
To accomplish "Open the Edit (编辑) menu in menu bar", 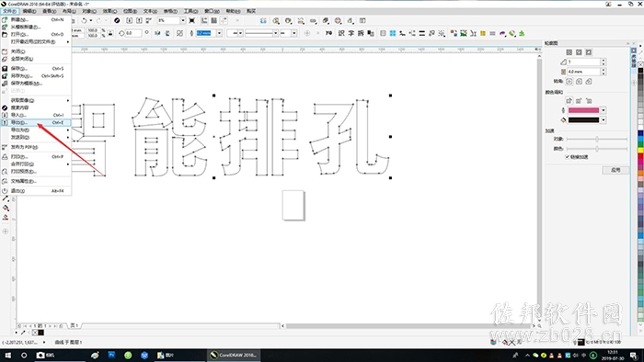I will coord(29,11).
